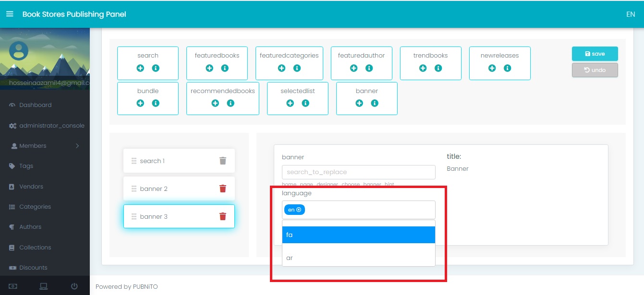The image size is (644, 295).
Task: Show info for the banner widget
Action: 375,103
